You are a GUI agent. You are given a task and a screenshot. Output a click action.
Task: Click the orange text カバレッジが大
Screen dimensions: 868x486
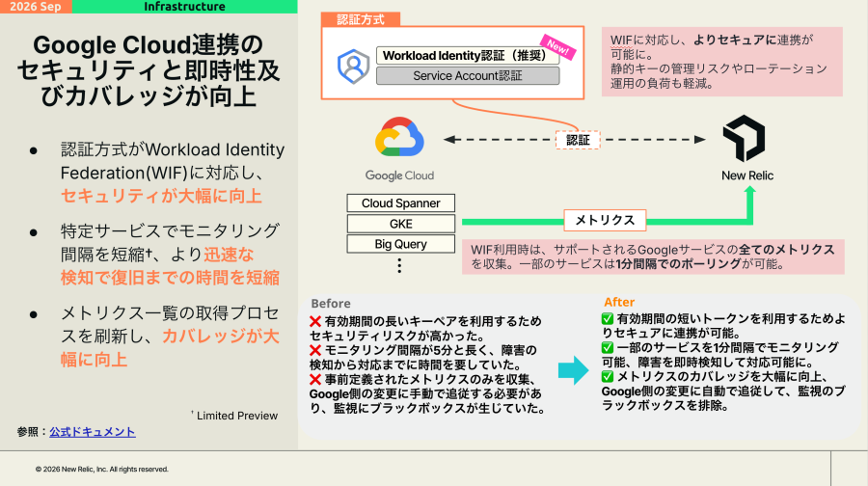coord(220,336)
